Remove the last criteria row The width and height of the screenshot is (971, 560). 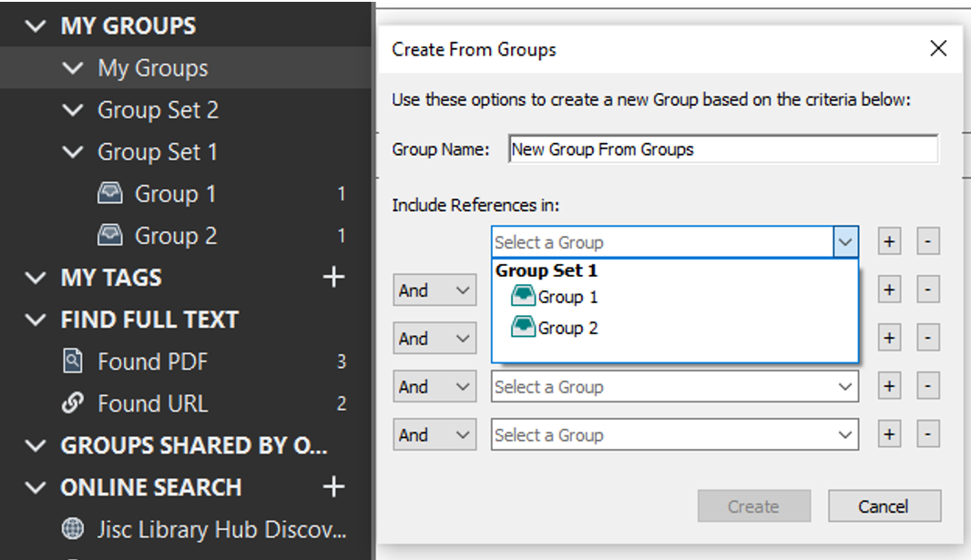927,434
